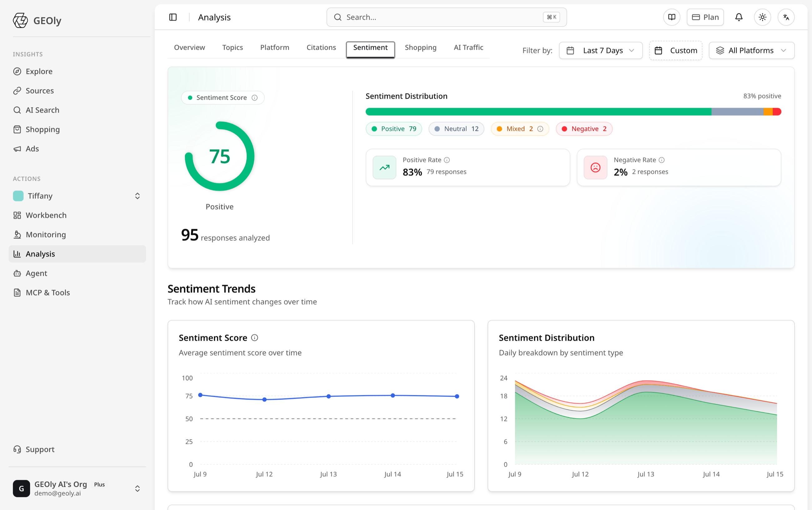Toggle the Positive 79 legend chip
The width and height of the screenshot is (812, 510).
tap(394, 129)
